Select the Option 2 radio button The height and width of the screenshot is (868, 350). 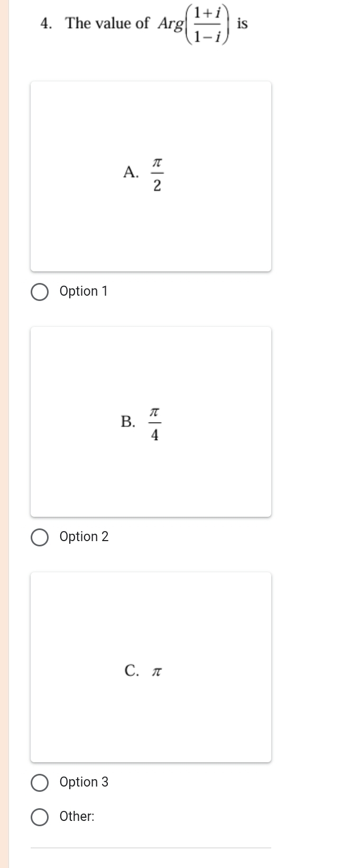40,537
